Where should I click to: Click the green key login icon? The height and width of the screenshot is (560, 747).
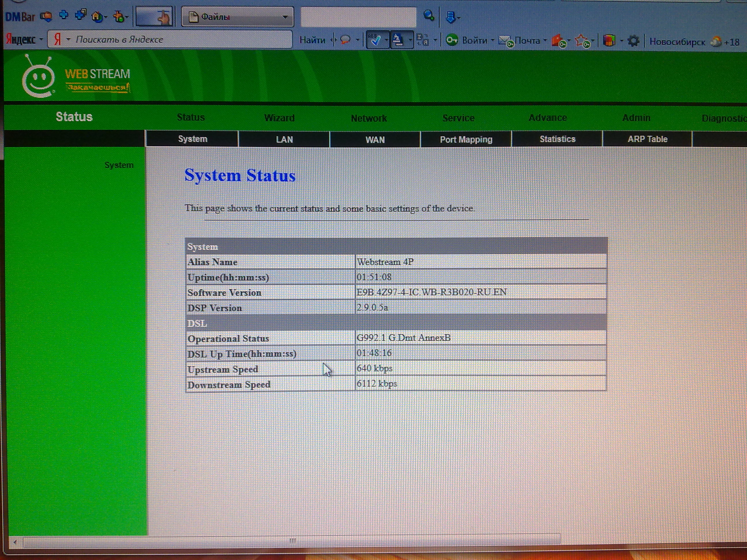pos(452,40)
